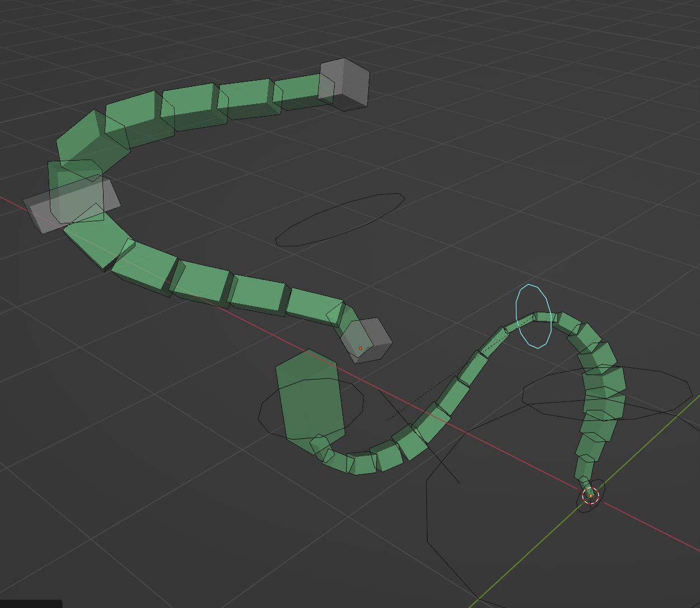Select the grey cube with orange origin dot

click(x=367, y=340)
